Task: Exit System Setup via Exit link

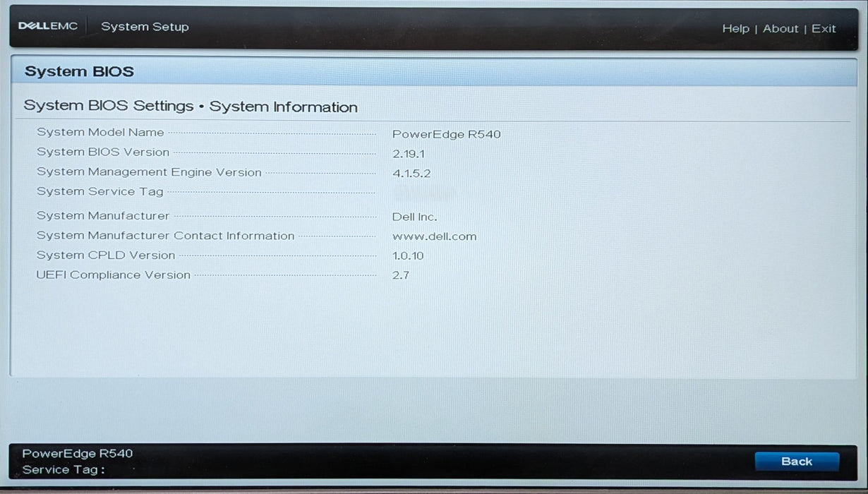Action: (x=823, y=29)
